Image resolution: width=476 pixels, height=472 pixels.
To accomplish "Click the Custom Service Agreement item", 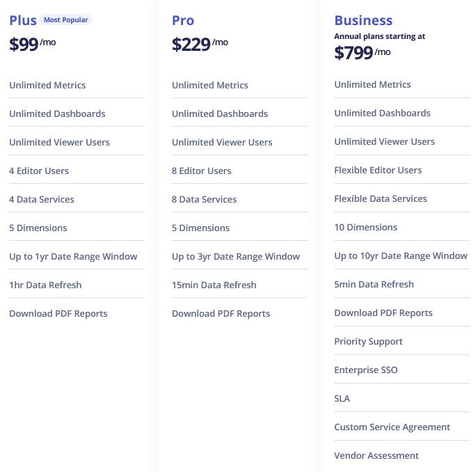I will [x=392, y=427].
